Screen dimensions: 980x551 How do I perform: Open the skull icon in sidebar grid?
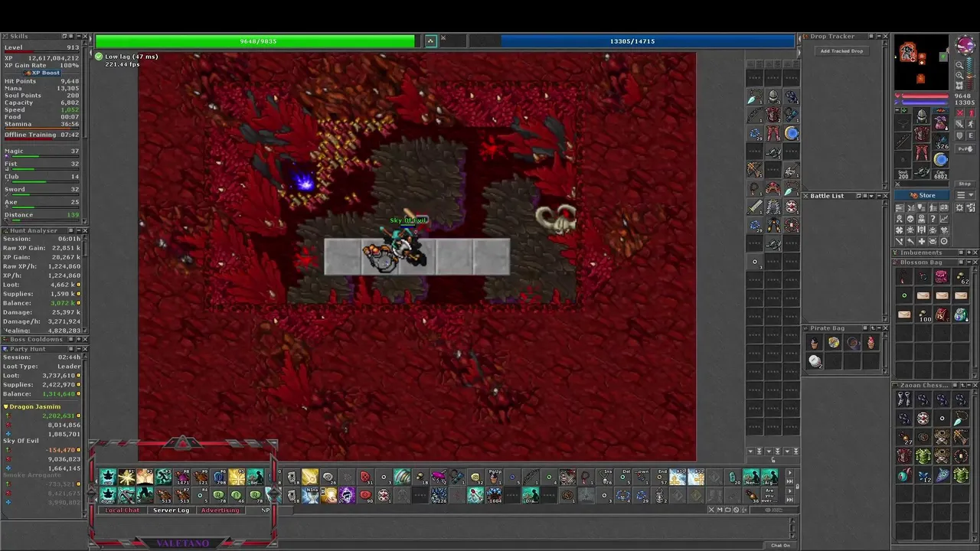click(910, 219)
